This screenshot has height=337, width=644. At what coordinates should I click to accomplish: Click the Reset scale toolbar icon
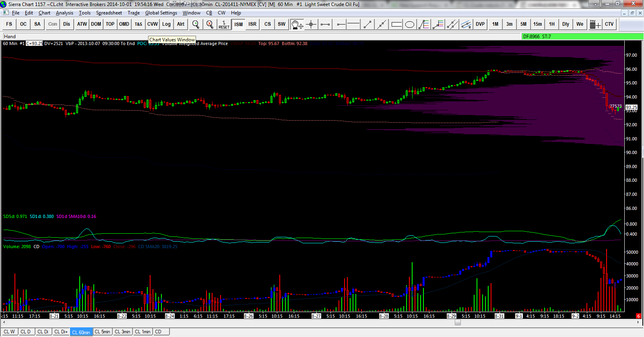point(224,24)
